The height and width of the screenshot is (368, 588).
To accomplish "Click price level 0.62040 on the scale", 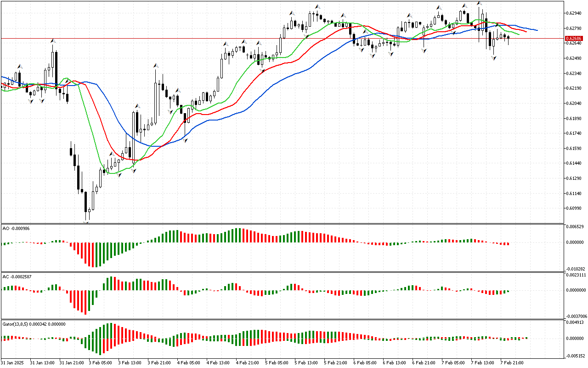I will tap(573, 103).
